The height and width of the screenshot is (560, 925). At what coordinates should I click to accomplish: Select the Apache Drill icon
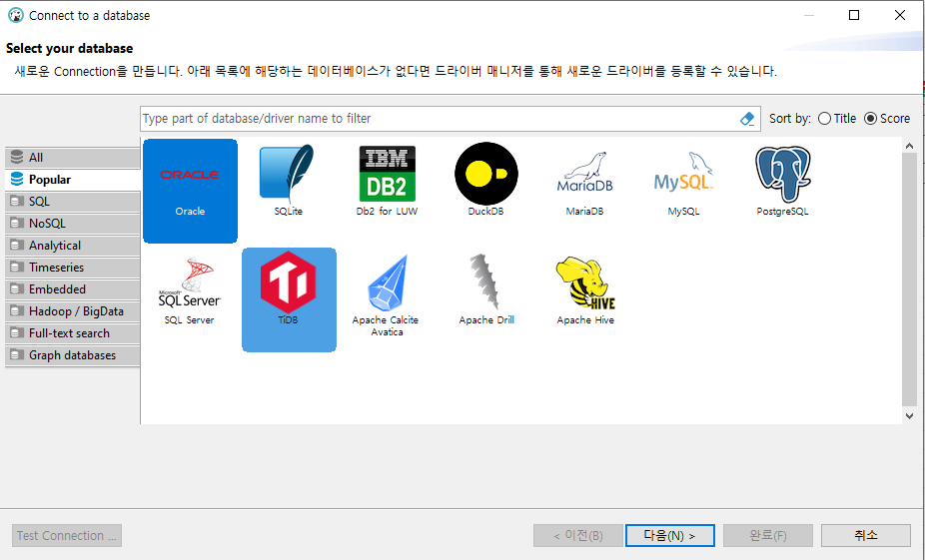pyautogui.click(x=486, y=290)
